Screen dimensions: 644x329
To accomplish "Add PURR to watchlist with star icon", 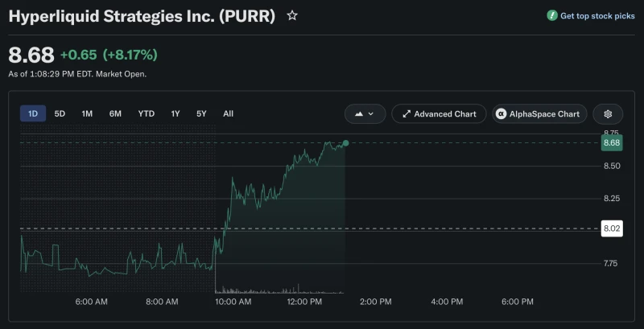I will pyautogui.click(x=292, y=15).
